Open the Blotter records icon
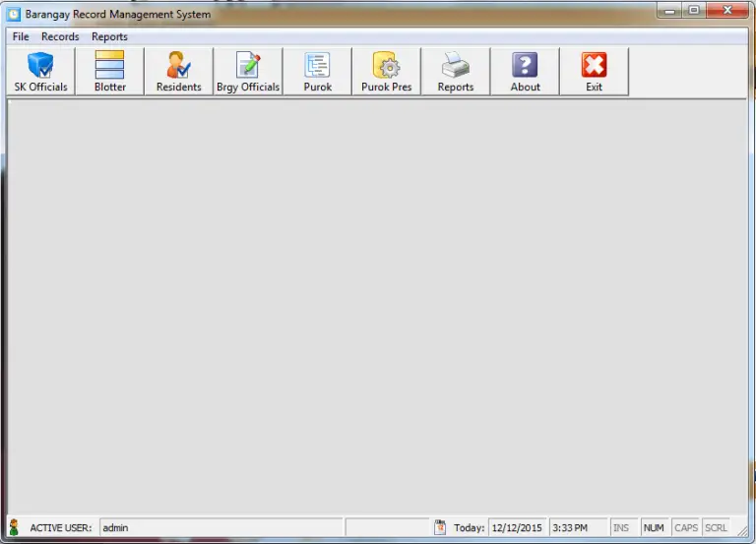 [110, 71]
